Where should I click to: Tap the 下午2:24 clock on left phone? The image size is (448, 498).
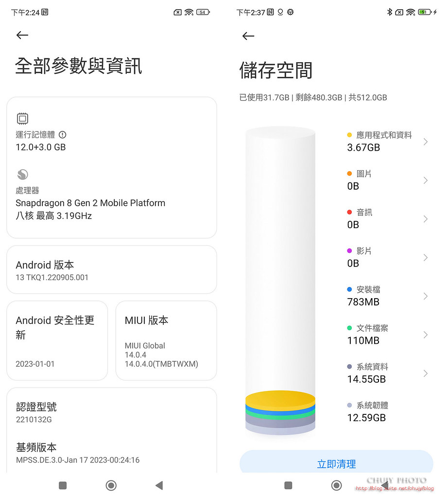pos(25,12)
